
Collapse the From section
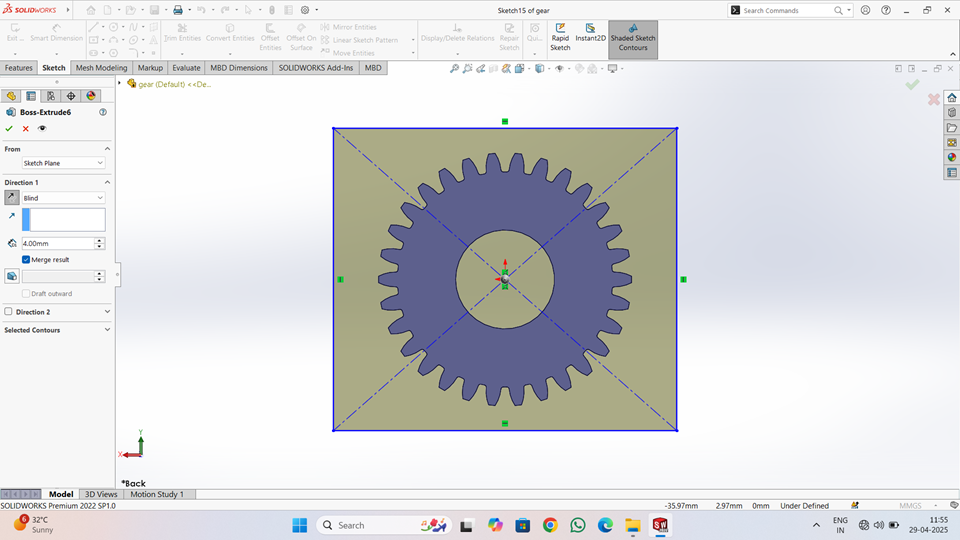[x=107, y=149]
